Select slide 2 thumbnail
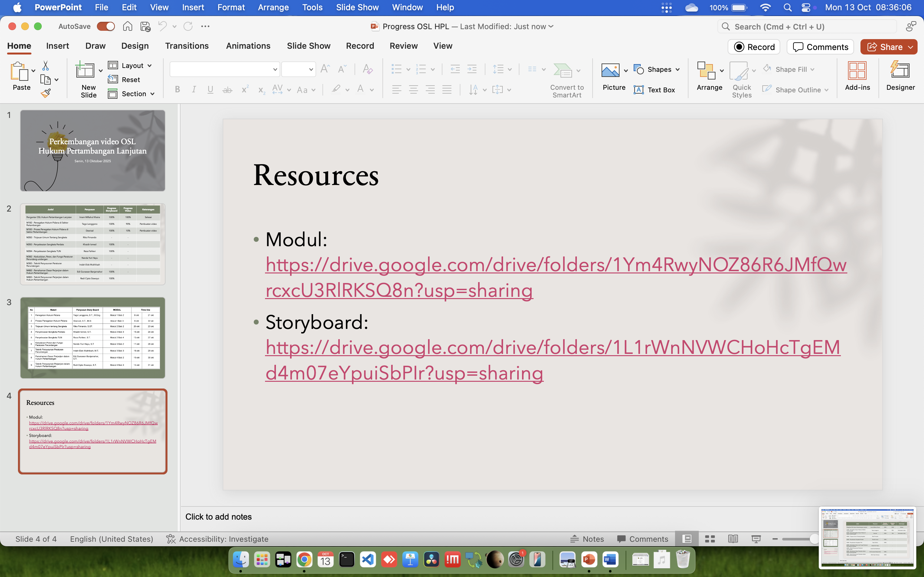Image resolution: width=924 pixels, height=577 pixels. 92,244
